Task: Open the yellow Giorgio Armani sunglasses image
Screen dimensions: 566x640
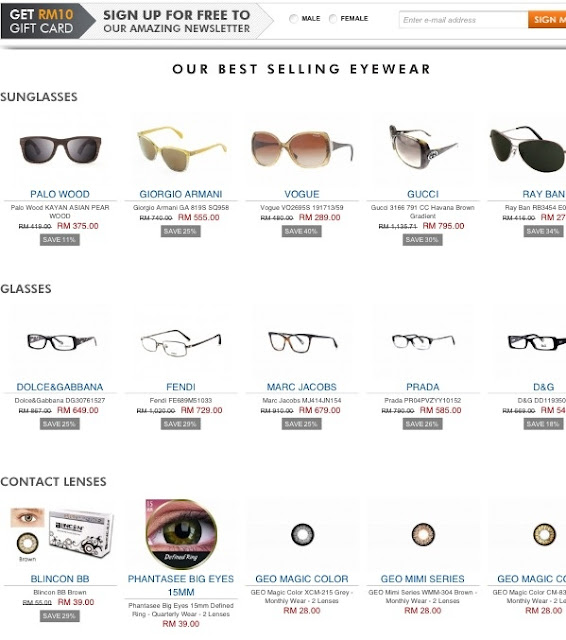Action: pyautogui.click(x=181, y=148)
